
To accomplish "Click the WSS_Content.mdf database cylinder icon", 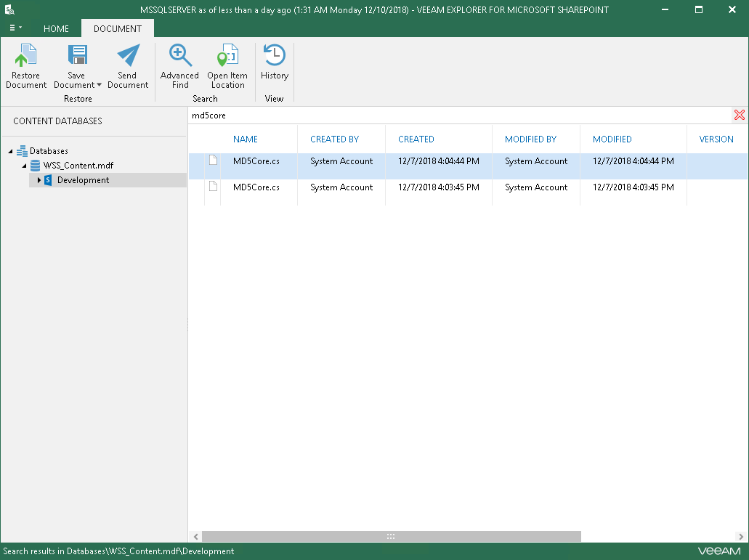I will pos(36,166).
